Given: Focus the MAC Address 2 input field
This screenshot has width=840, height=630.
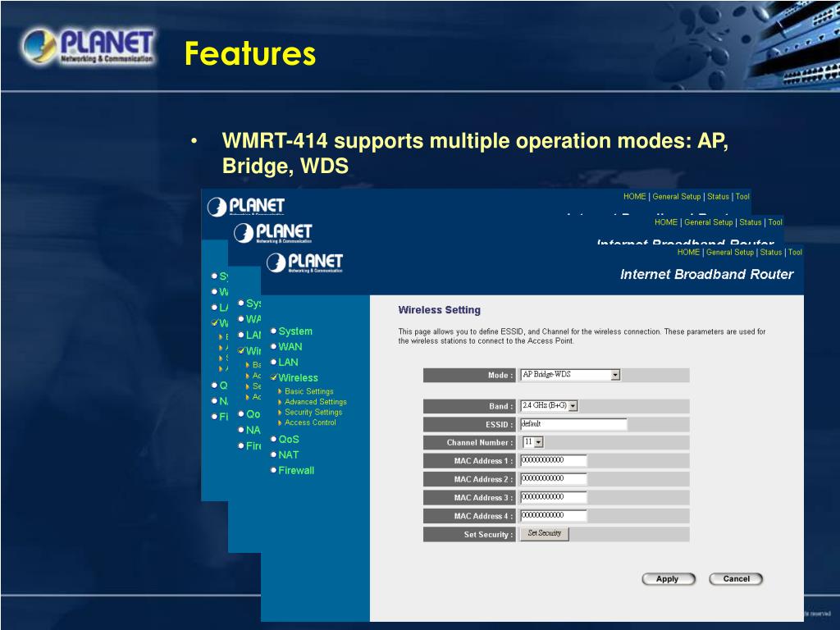Looking at the screenshot, I should pyautogui.click(x=554, y=479).
